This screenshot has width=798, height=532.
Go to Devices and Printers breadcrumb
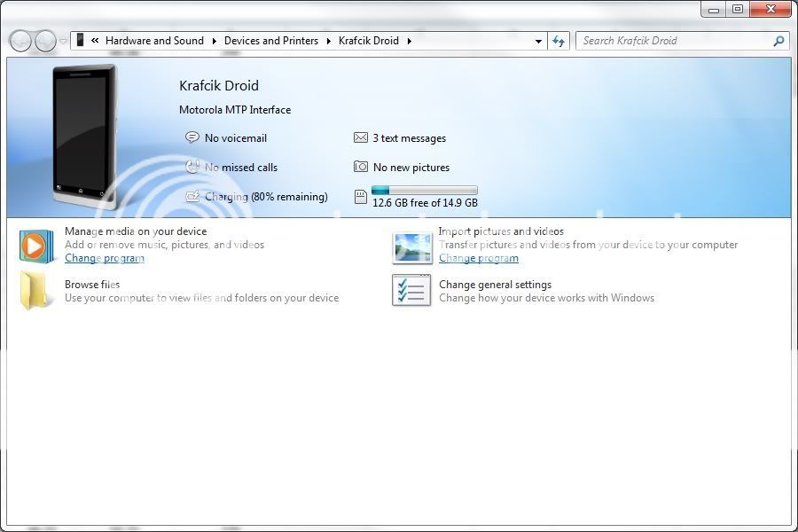point(270,41)
